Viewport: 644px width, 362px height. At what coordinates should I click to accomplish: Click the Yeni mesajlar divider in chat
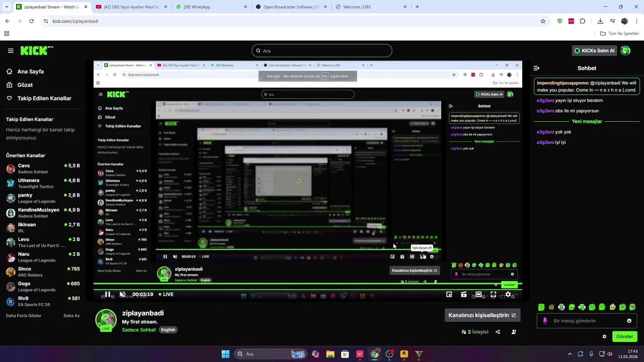point(587,121)
